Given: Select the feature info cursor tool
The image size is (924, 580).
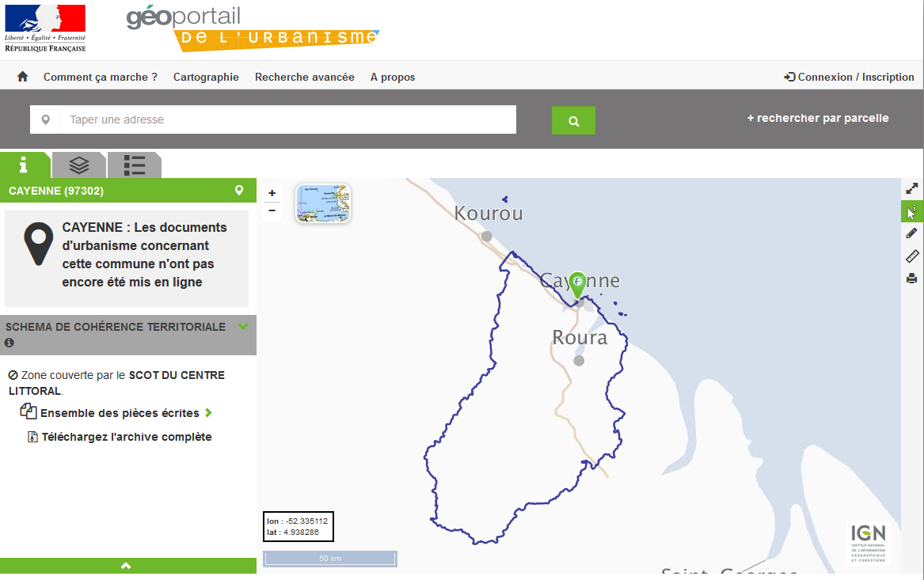Looking at the screenshot, I should pyautogui.click(x=911, y=210).
